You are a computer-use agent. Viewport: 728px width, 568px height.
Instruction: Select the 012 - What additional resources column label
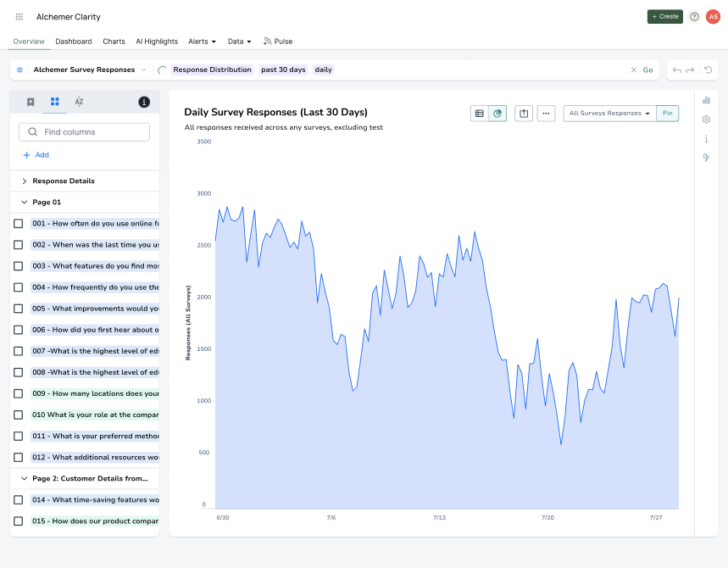click(x=95, y=458)
